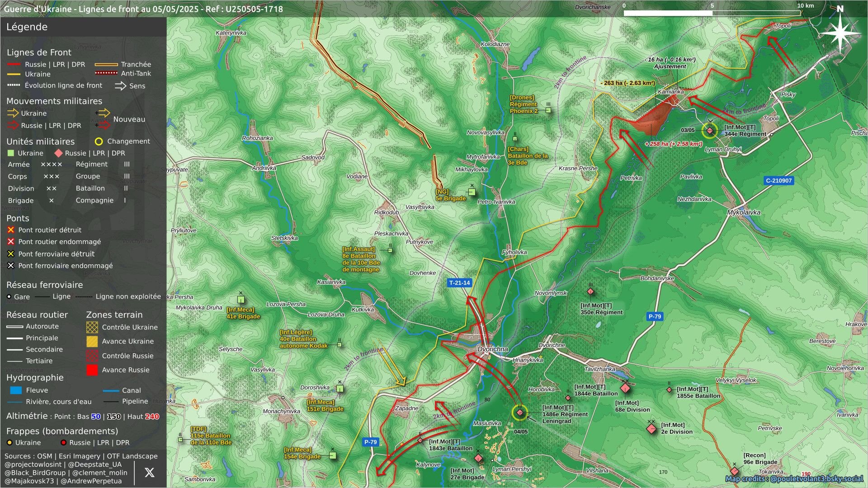
Task: Click the Fyholivka village label
Action: pos(514,253)
